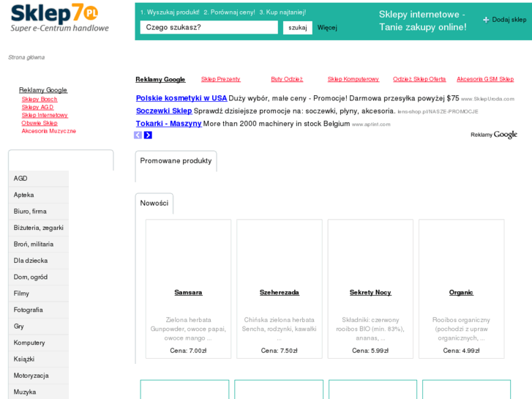Select the Promowane produkty tab
Screen dimensions: 532x399
(176, 160)
